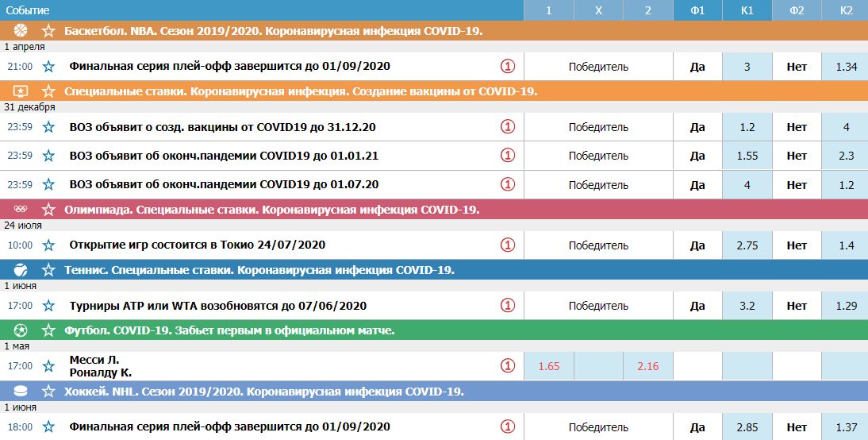Image resolution: width=868 pixels, height=440 pixels.
Task: Open event Финальная серия плей-офф at 21:00
Action: (x=230, y=67)
